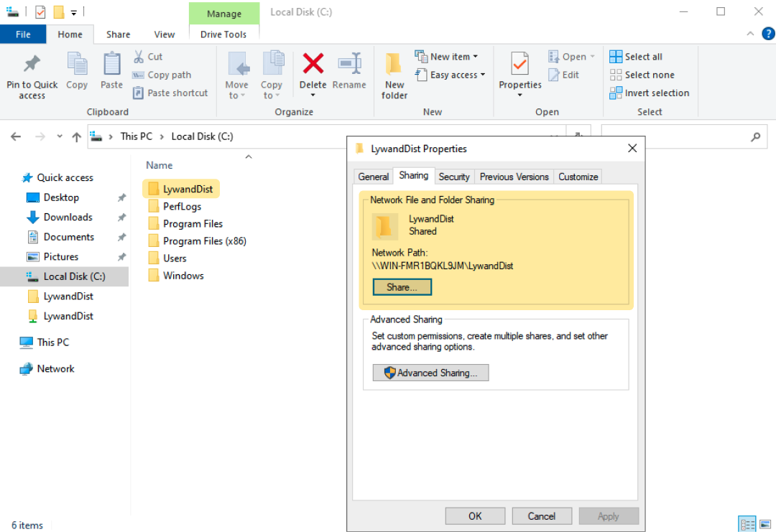Click the search box field

tap(683, 136)
